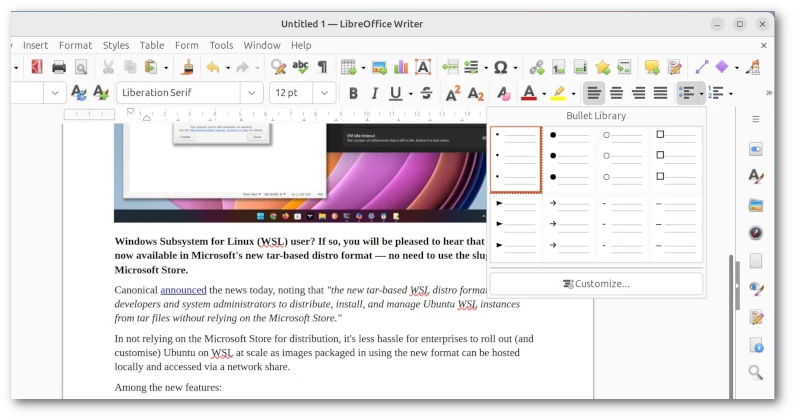Undo the last action

[x=213, y=67]
